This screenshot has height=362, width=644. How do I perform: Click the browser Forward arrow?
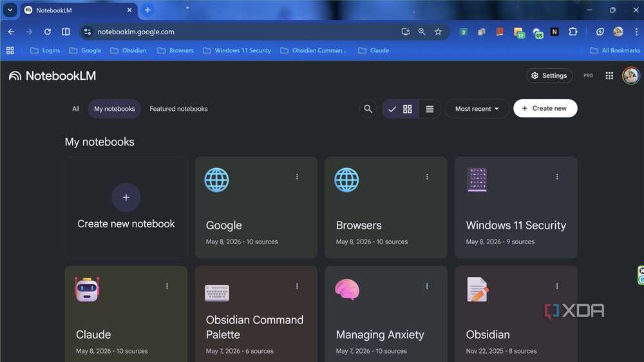point(29,32)
